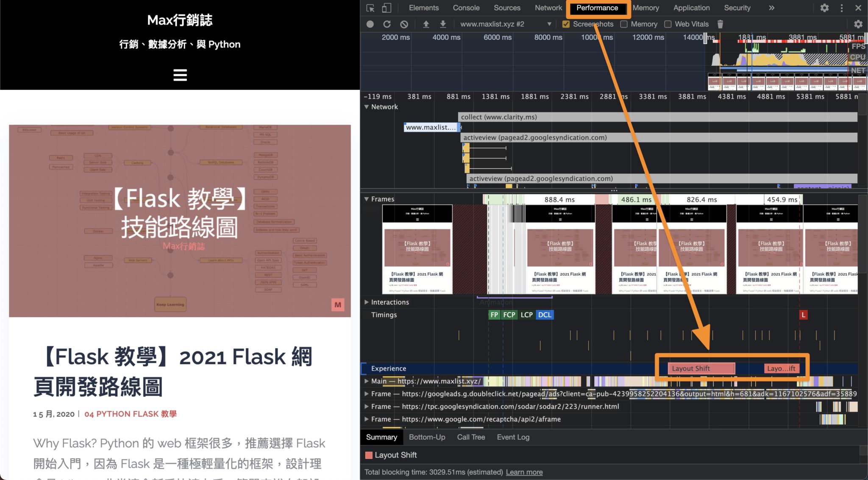Collapse the Network track

(367, 107)
